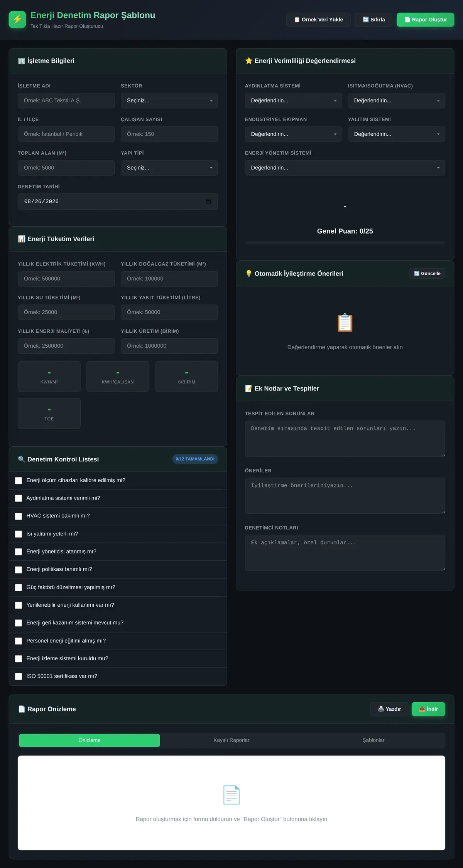Click the clipboard icon in the empty suggestions panel
The image size is (463, 868).
(345, 323)
